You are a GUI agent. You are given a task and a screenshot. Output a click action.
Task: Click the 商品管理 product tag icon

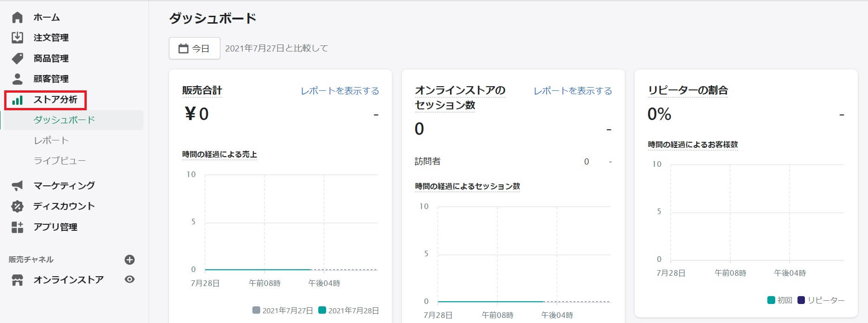click(x=17, y=58)
